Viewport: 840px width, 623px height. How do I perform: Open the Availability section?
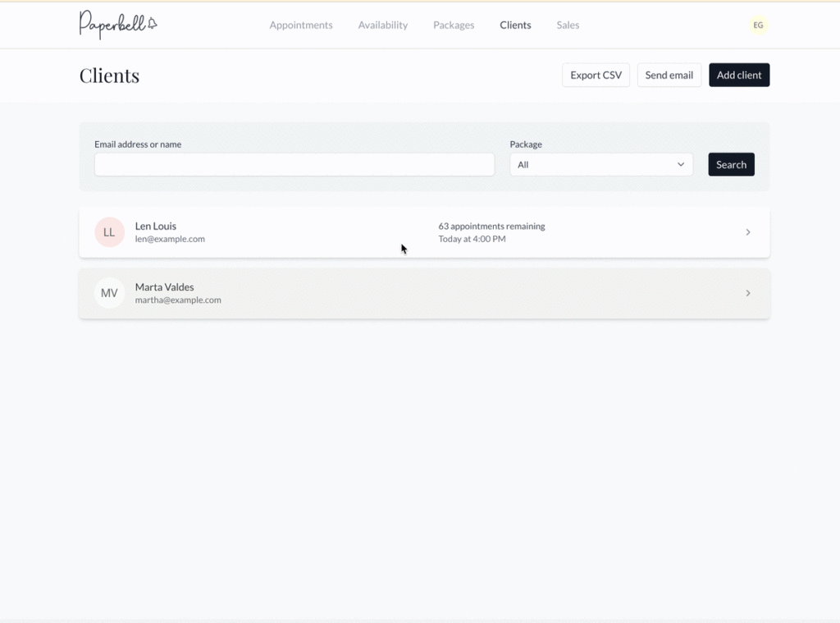tap(382, 25)
